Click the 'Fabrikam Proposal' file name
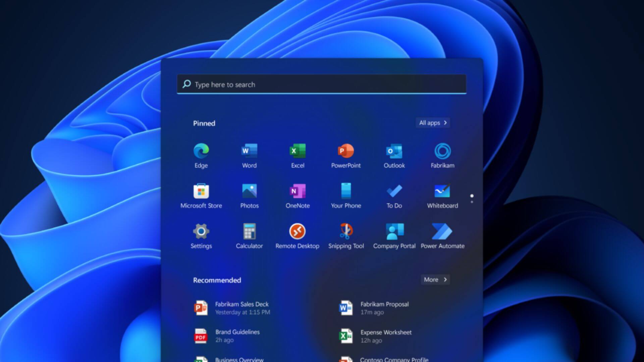Screen dimensions: 644x362 [384, 304]
